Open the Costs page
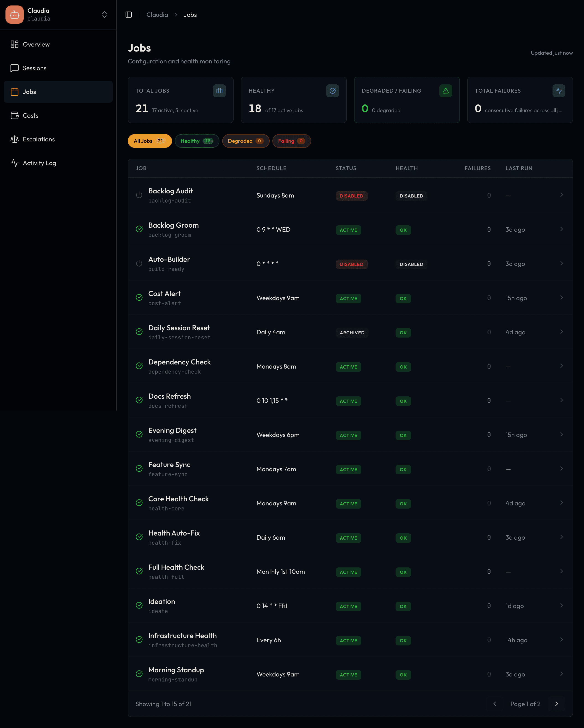Screen dimensions: 584x728 coord(30,115)
